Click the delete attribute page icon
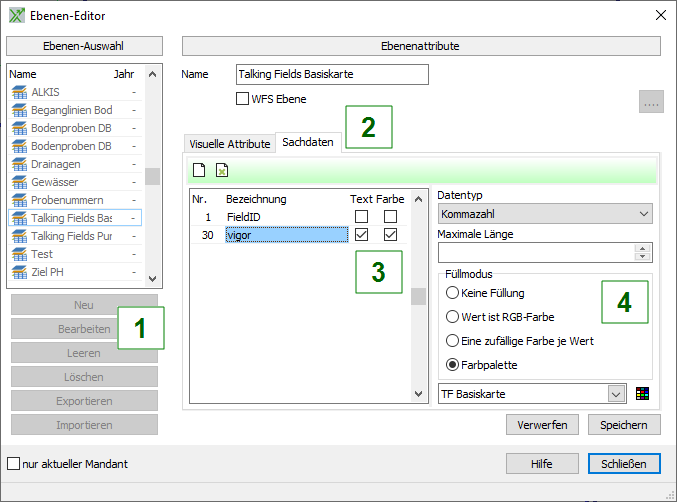This screenshot has height=502, width=677. 221,170
